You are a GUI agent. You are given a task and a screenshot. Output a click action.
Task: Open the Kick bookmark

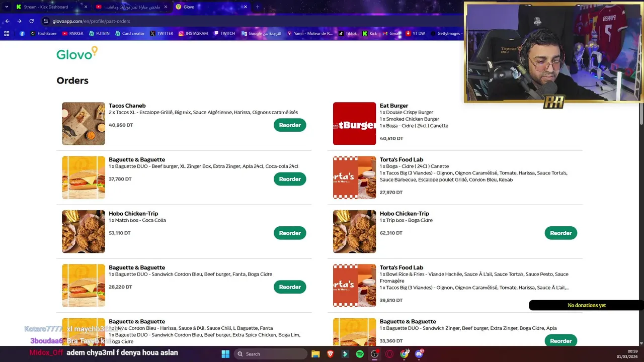[369, 34]
